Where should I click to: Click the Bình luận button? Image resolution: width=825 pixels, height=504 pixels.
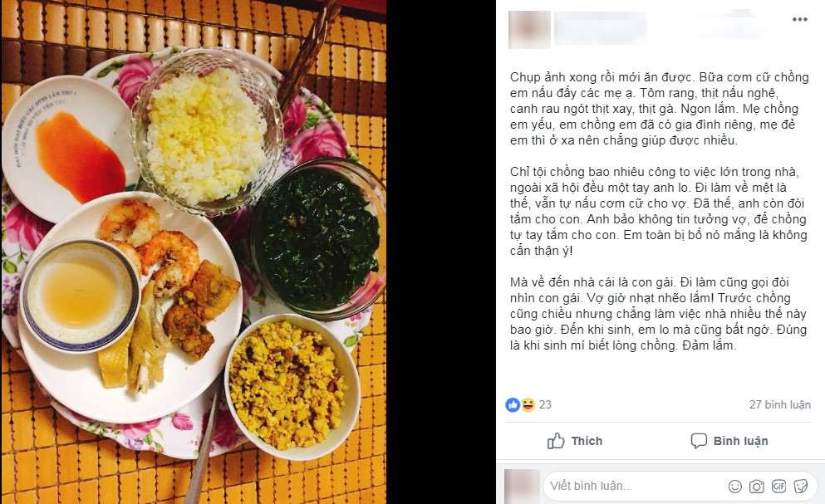pos(729,441)
